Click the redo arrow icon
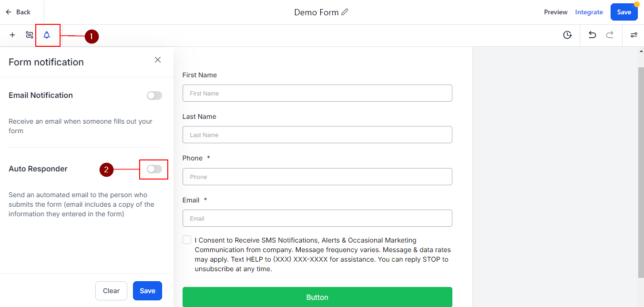The image size is (644, 307). coord(610,35)
